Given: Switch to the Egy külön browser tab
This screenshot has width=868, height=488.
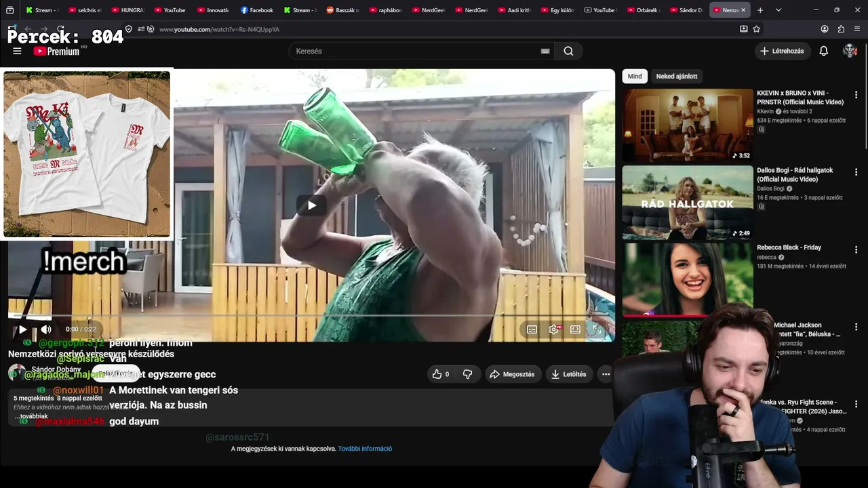Looking at the screenshot, I should [x=557, y=10].
